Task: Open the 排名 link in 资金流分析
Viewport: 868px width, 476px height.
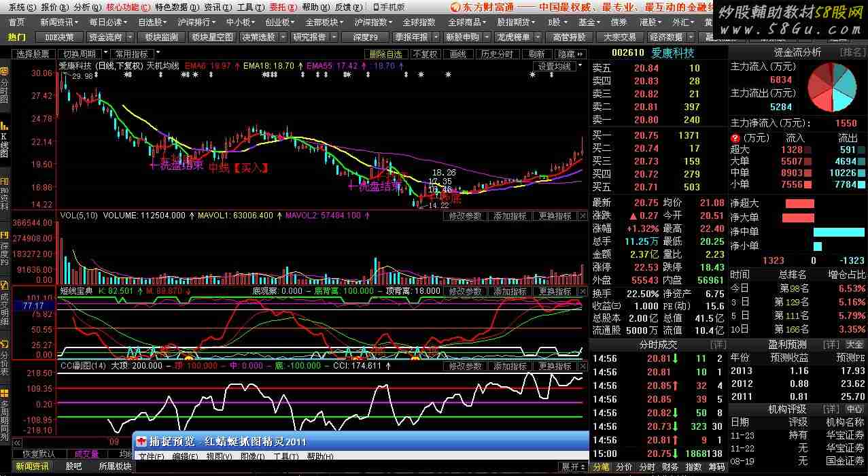Action: click(x=852, y=52)
